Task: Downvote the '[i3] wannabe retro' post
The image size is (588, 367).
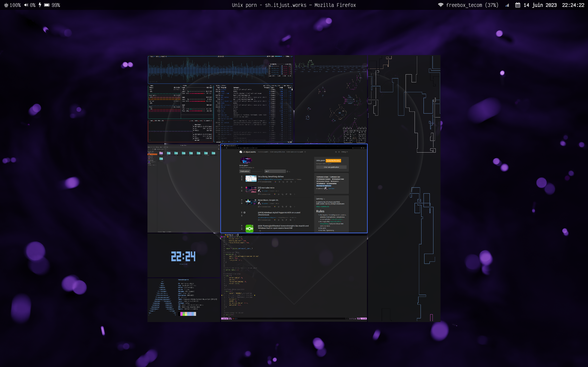Action: [x=242, y=191]
